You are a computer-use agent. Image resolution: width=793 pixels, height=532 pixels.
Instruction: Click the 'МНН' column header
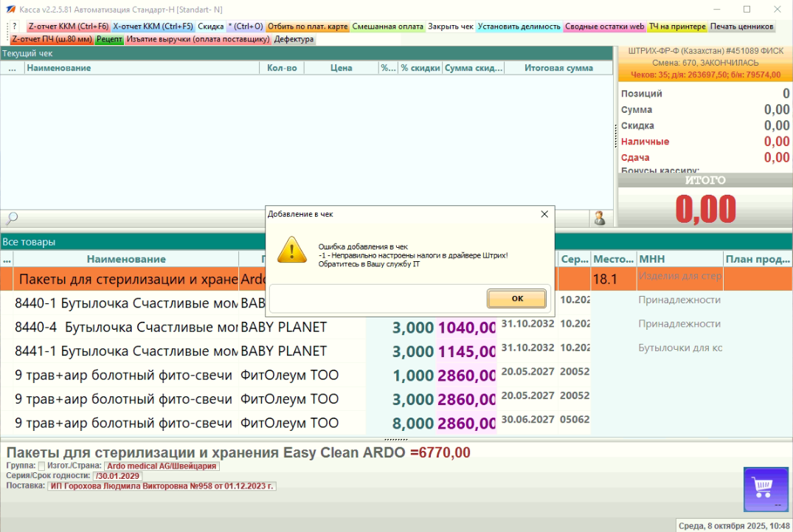[x=679, y=259]
